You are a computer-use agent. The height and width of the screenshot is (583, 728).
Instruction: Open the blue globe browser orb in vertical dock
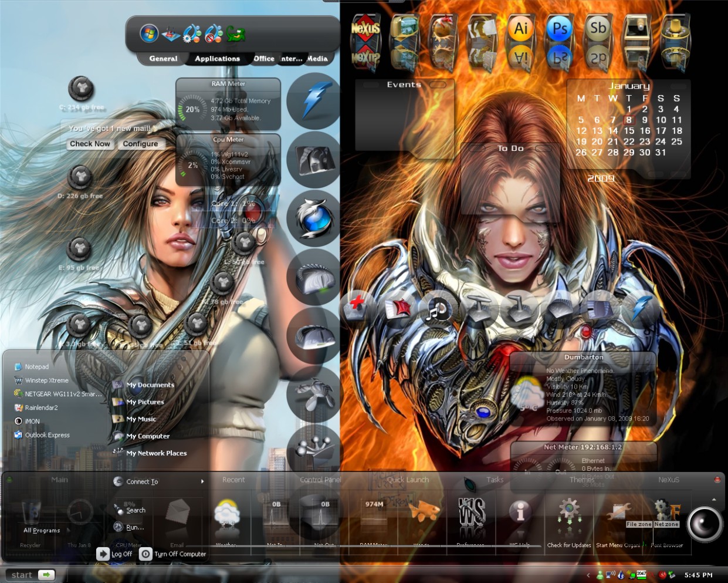pos(314,218)
